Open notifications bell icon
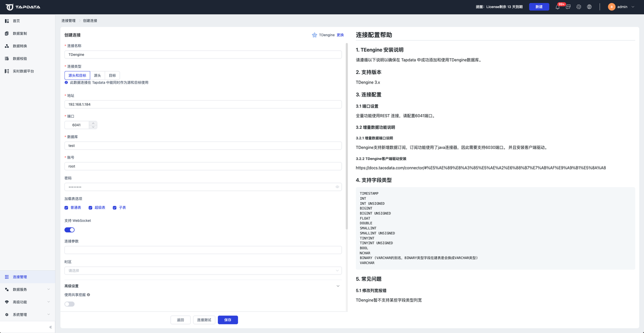Viewport: 644px width, 333px height. [557, 7]
